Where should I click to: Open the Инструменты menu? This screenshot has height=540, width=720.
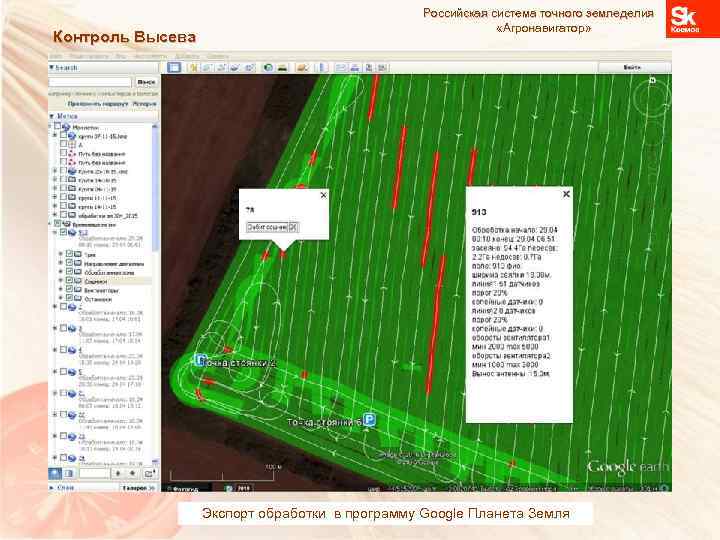pos(151,56)
